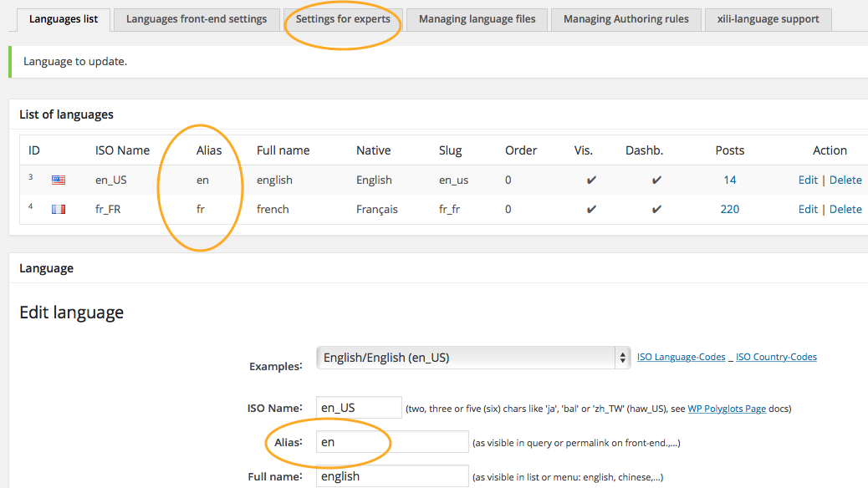Toggle dashboard visibility checkmark for en_US
This screenshot has width=868, height=488.
656,179
